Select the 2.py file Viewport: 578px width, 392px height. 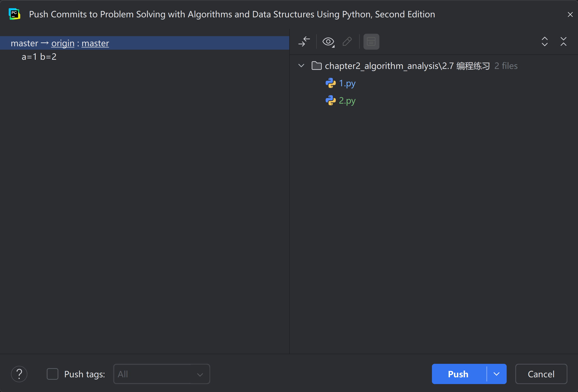[x=347, y=100]
